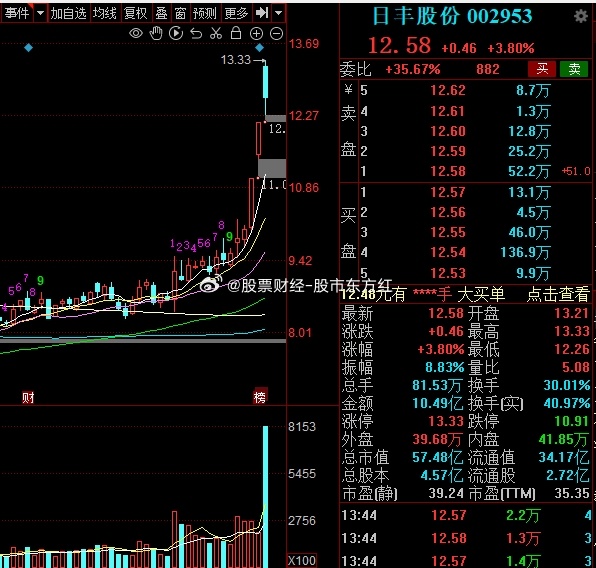Select the scissors cut tool
This screenshot has width=596, height=568.
(x=216, y=33)
